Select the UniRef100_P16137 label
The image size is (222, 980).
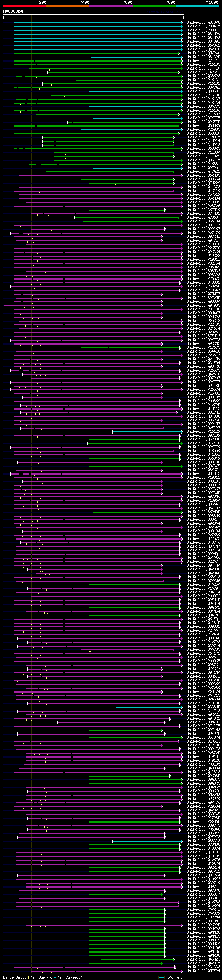tap(203, 99)
